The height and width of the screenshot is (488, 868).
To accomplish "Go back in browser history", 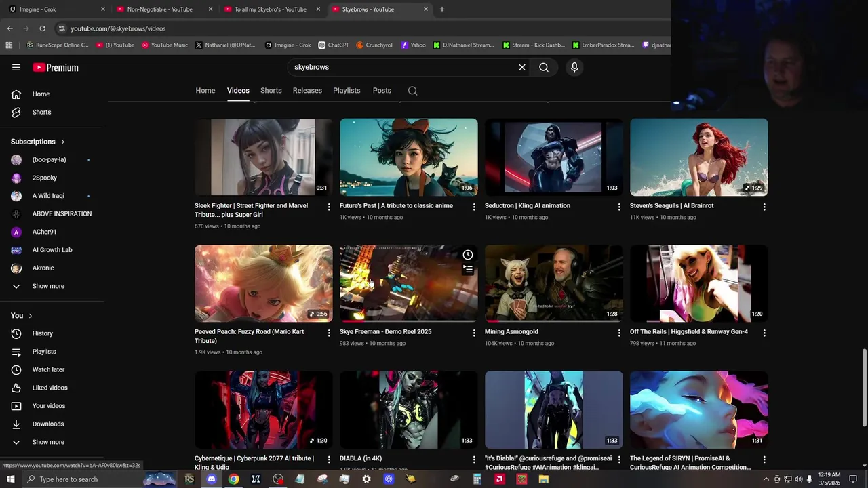I will (x=10, y=28).
